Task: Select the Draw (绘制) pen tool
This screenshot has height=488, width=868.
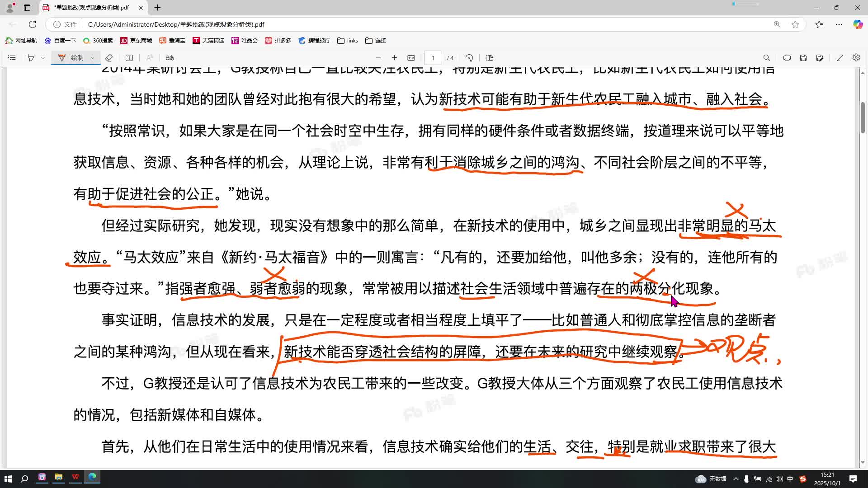Action: pos(72,58)
